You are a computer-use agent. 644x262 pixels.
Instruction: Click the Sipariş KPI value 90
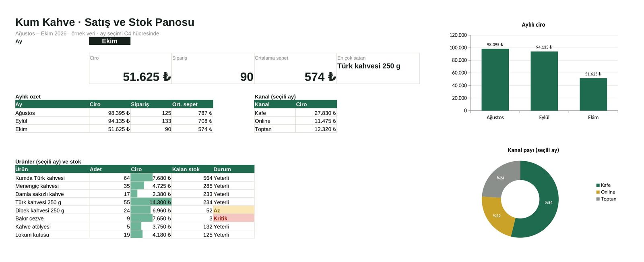[x=247, y=77]
